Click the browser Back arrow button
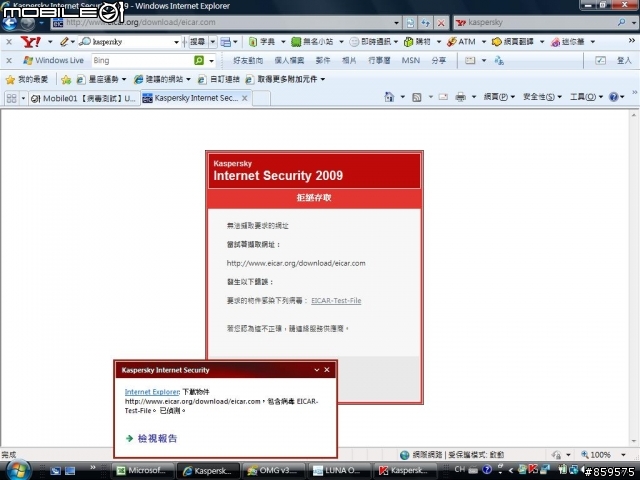Image resolution: width=640 pixels, height=480 pixels. coord(9,23)
